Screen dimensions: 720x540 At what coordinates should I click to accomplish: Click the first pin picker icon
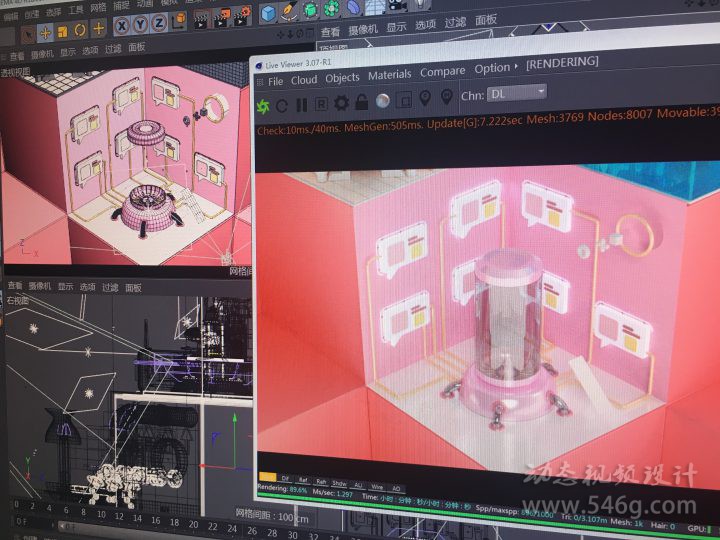[424, 98]
